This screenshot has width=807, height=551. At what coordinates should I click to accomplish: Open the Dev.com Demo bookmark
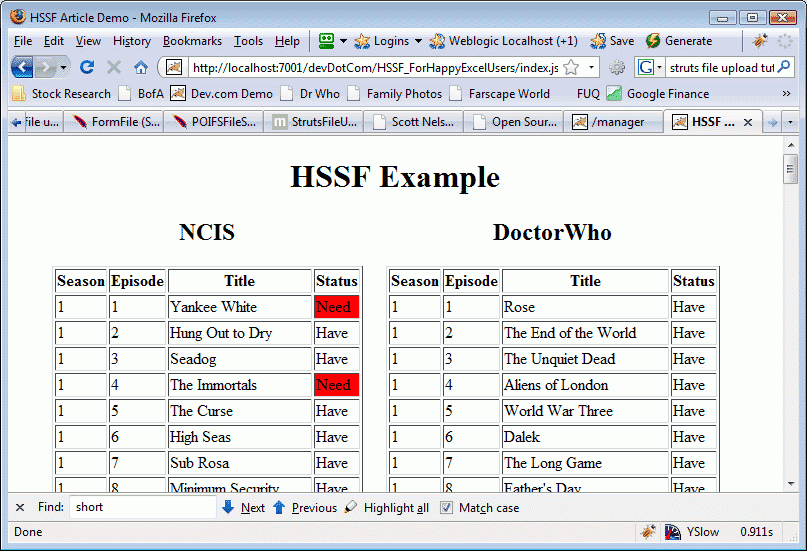click(222, 94)
